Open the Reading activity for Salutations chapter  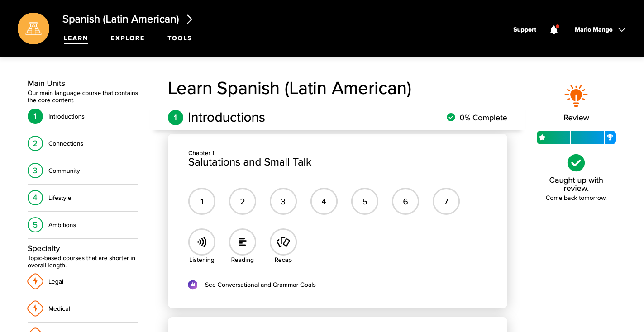pyautogui.click(x=243, y=242)
